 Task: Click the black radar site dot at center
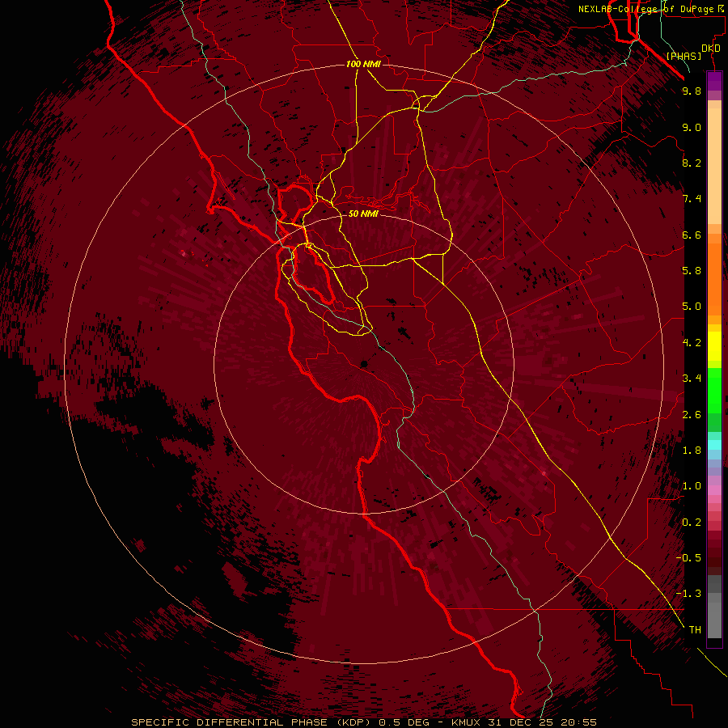[x=364, y=365]
